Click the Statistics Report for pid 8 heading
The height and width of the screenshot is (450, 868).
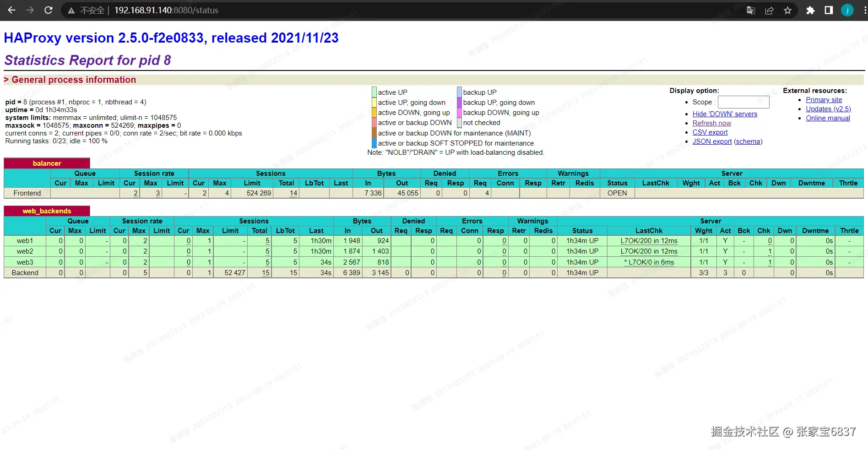point(87,60)
